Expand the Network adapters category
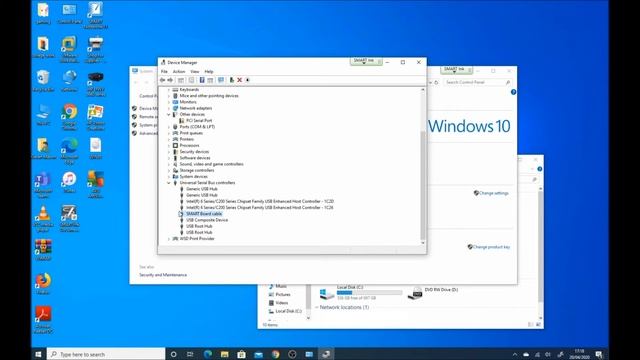 [x=169, y=108]
